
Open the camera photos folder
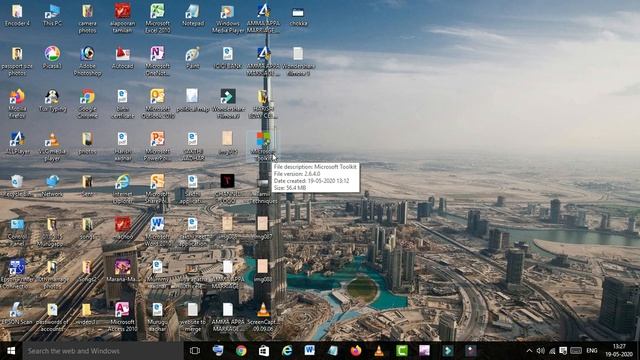[87, 18]
